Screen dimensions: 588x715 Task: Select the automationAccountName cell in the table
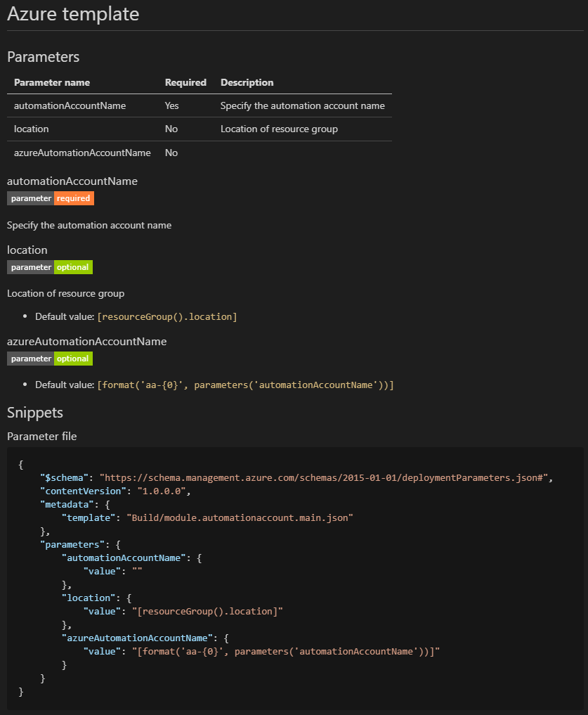pyautogui.click(x=70, y=105)
